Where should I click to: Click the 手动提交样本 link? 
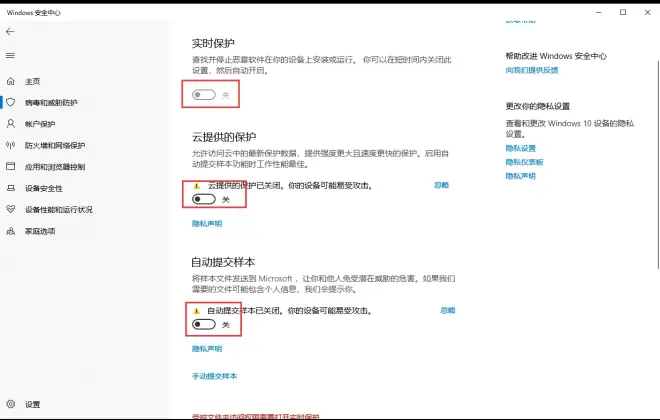click(x=214, y=376)
